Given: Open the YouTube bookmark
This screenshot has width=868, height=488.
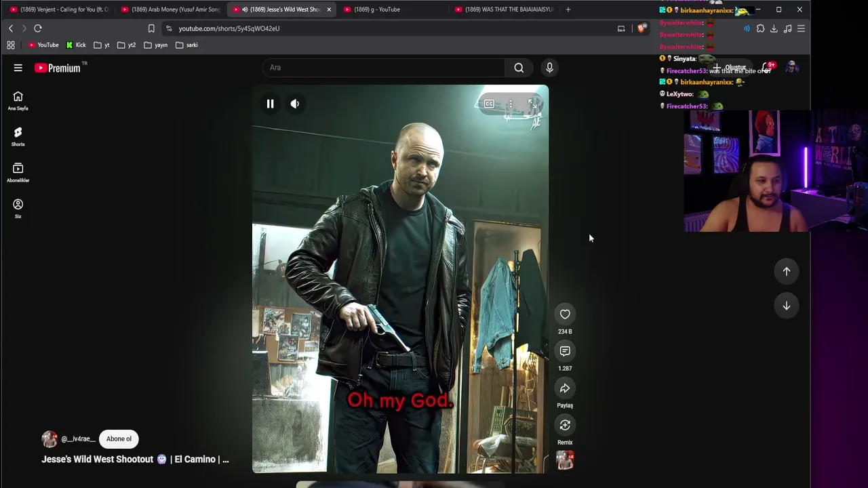Looking at the screenshot, I should [x=43, y=45].
